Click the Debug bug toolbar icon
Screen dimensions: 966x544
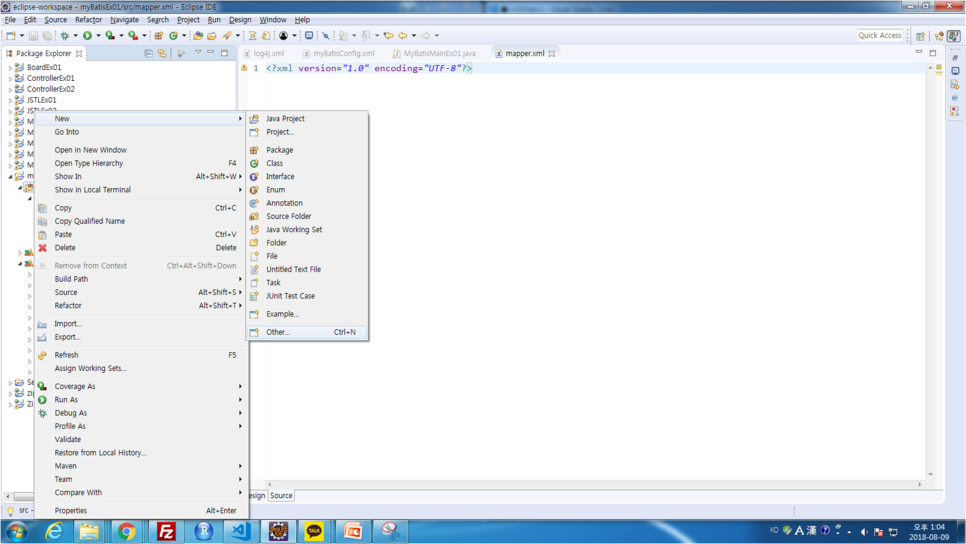65,36
